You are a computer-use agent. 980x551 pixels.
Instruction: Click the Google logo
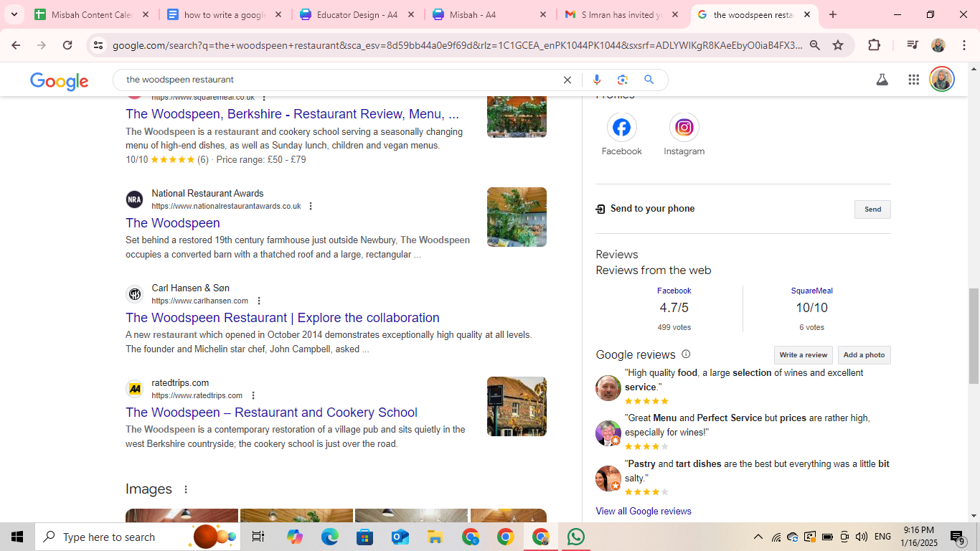pyautogui.click(x=60, y=81)
